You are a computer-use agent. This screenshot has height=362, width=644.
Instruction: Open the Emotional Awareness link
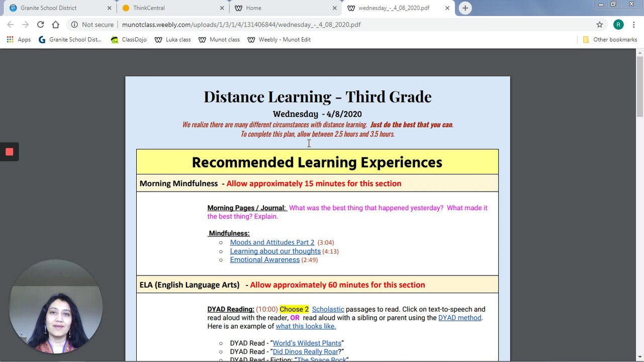pyautogui.click(x=264, y=259)
